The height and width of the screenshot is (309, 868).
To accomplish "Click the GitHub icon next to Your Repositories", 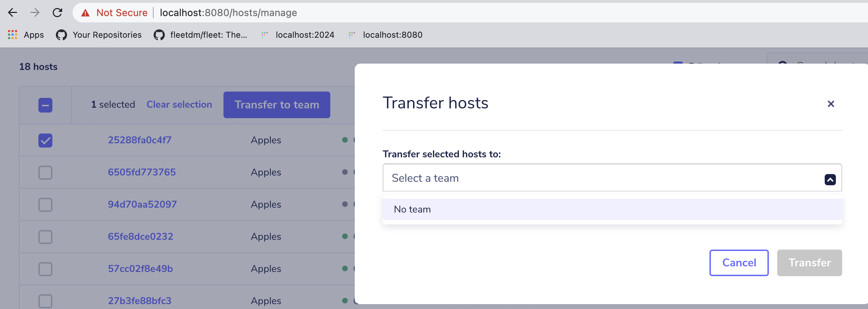I will (61, 35).
